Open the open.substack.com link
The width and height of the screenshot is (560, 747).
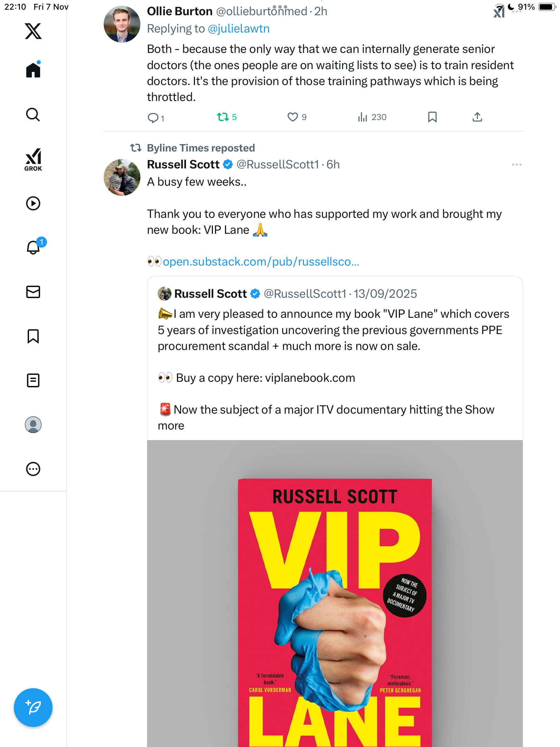[x=261, y=262]
